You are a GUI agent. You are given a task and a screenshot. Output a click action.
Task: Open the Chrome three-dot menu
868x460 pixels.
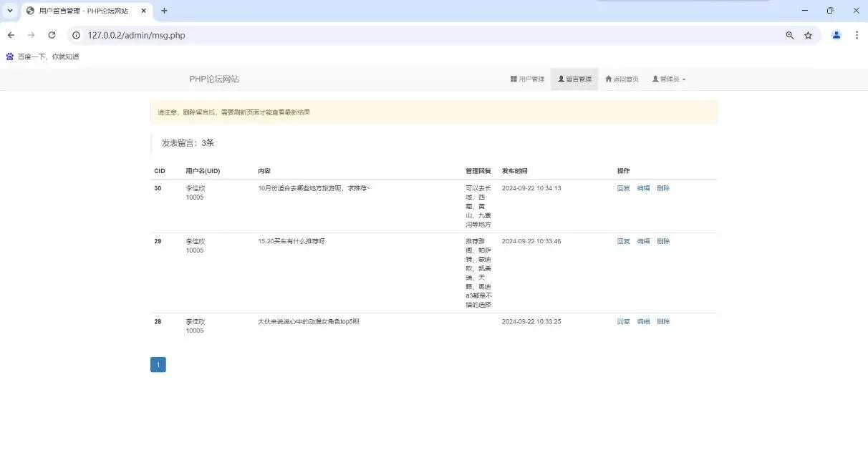[x=857, y=34]
